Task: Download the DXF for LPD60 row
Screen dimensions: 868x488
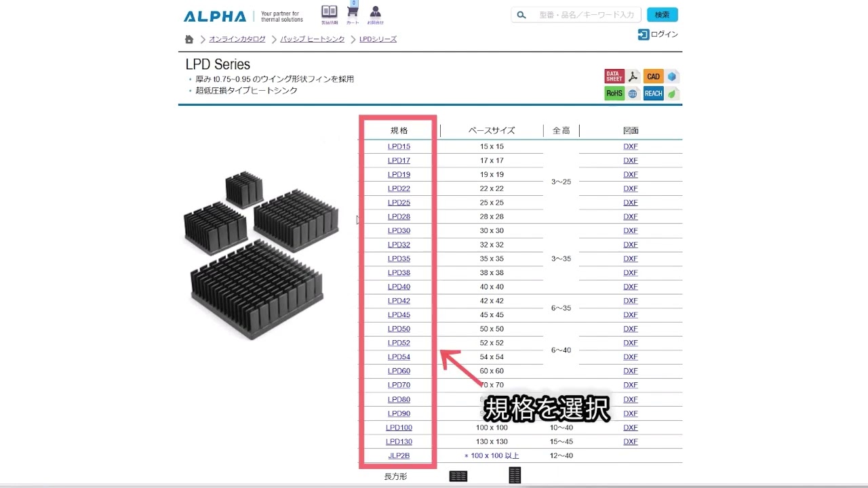Action: click(x=631, y=371)
